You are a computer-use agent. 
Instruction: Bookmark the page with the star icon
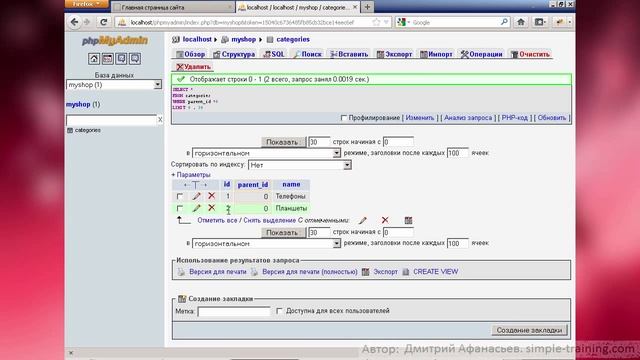(x=376, y=22)
